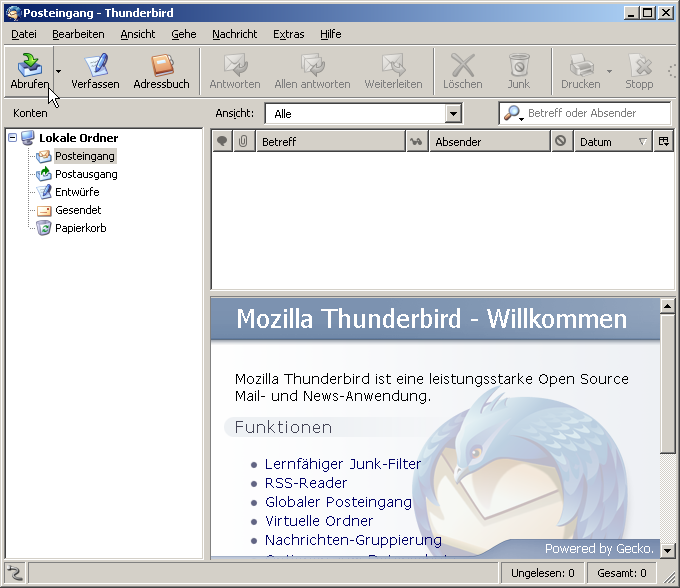Open the Abrufen dropdown arrow

[59, 71]
